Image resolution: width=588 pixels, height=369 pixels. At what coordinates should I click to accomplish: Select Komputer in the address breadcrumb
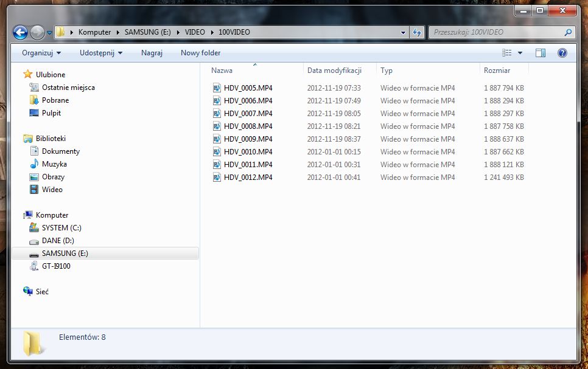click(x=94, y=32)
